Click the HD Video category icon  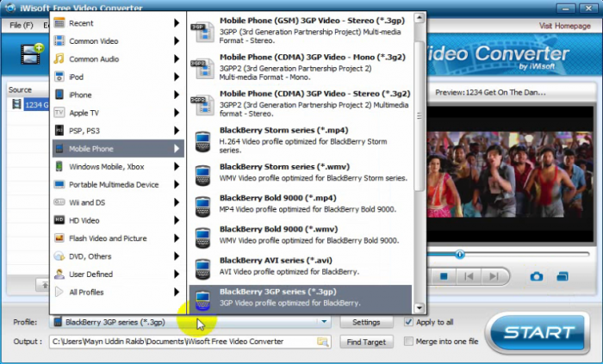point(59,220)
